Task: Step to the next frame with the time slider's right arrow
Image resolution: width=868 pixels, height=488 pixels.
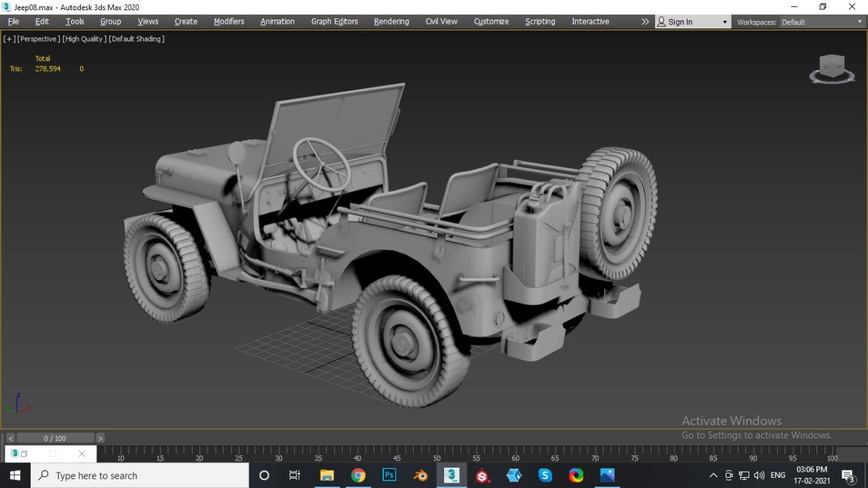Action: click(100, 438)
